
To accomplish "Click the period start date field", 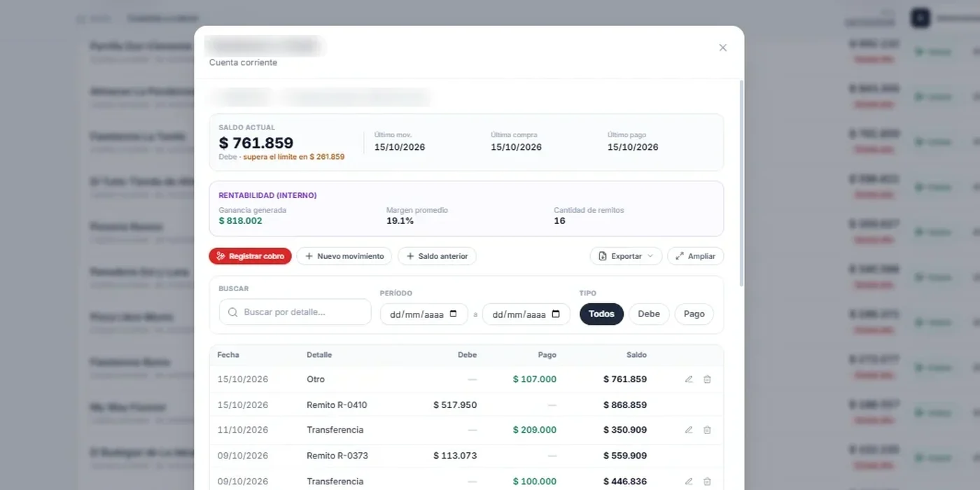I will (x=423, y=314).
